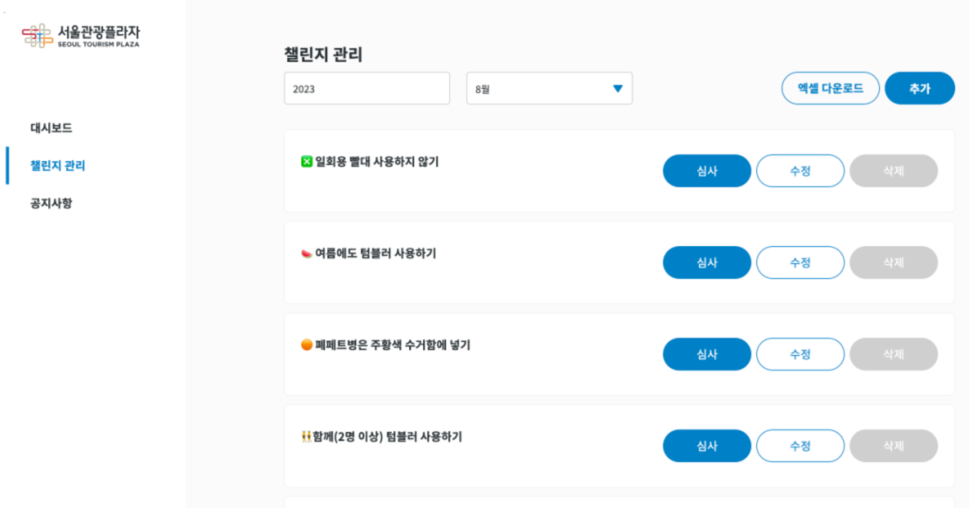The image size is (980, 508).
Task: Click 심사 for group tumbler challenge
Action: pos(707,446)
